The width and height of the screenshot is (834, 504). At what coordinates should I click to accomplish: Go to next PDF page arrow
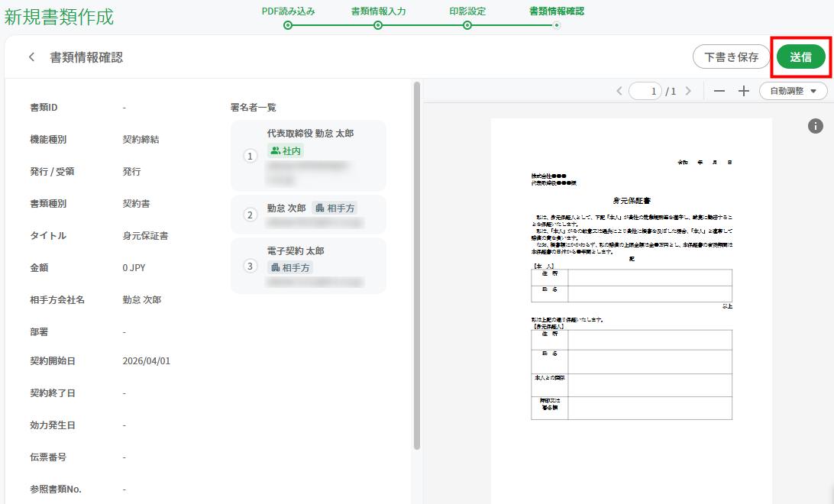pyautogui.click(x=688, y=91)
